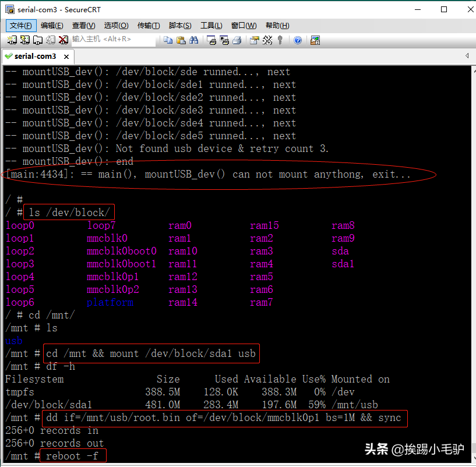Viewport: 476px width, 467px height.
Task: Click the key agent toolbar icon
Action: pyautogui.click(x=280, y=40)
